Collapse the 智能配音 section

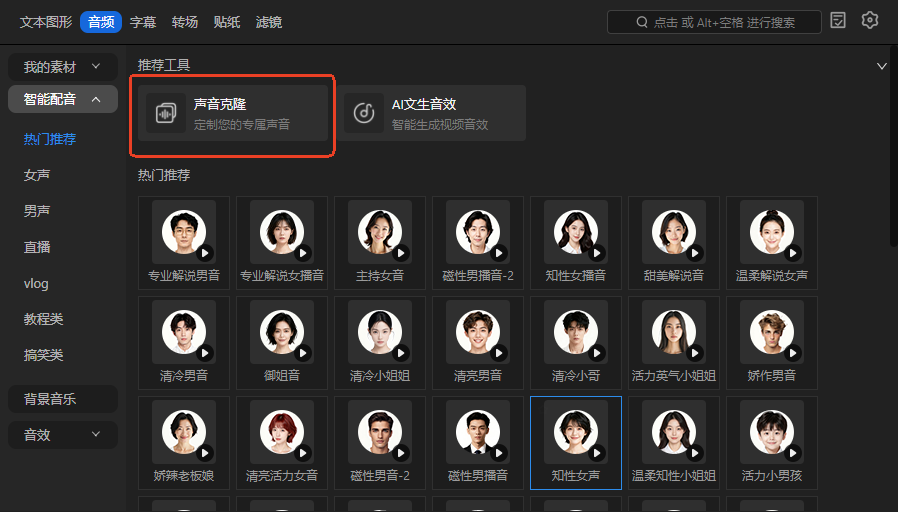pyautogui.click(x=63, y=99)
